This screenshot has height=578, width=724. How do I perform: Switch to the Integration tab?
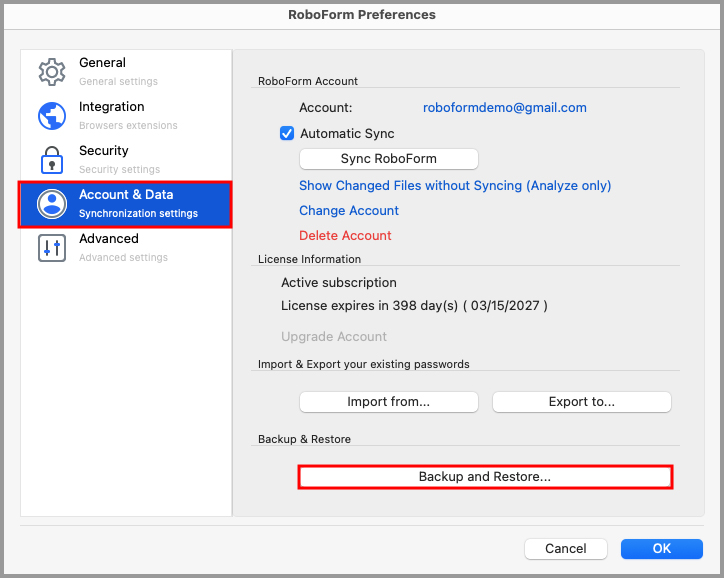[127, 115]
